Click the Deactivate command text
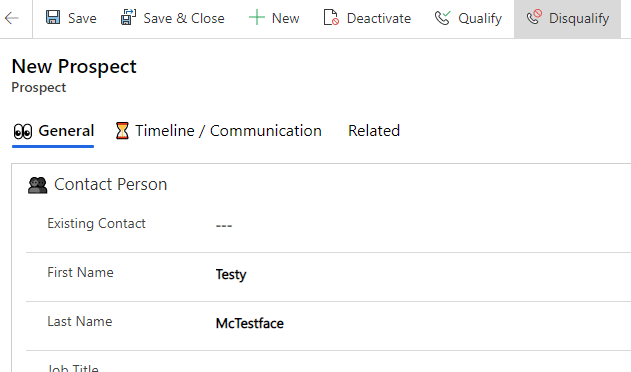The height and width of the screenshot is (372, 631). pos(379,18)
